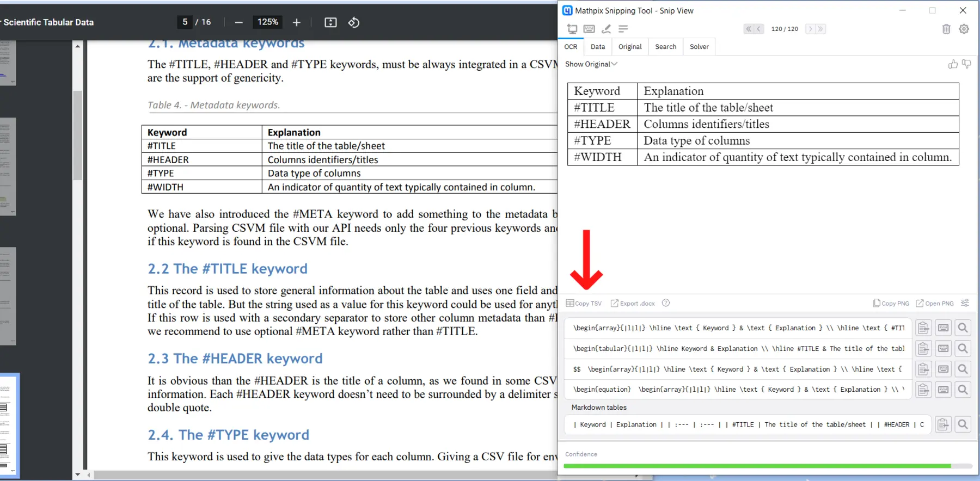Image resolution: width=980 pixels, height=481 pixels.
Task: Click the PDF zoom level field showing 125%
Action: 267,22
